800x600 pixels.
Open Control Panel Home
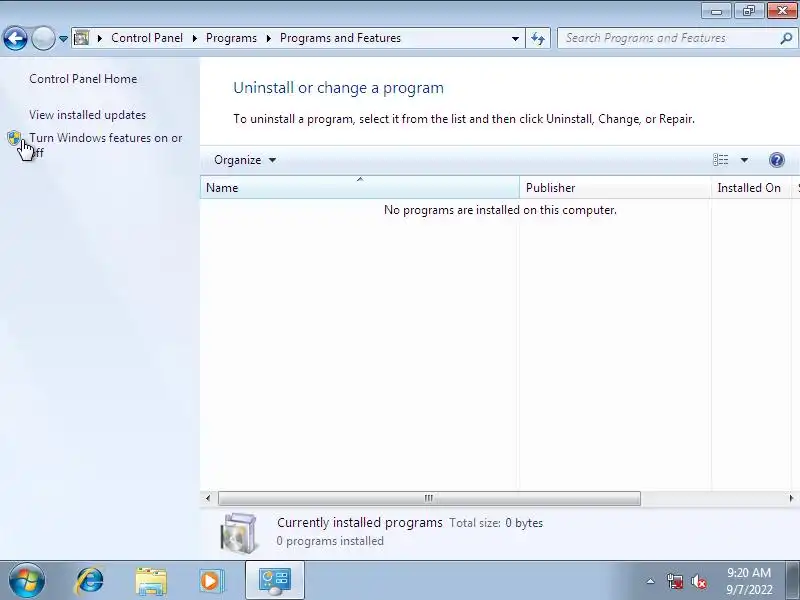point(83,79)
